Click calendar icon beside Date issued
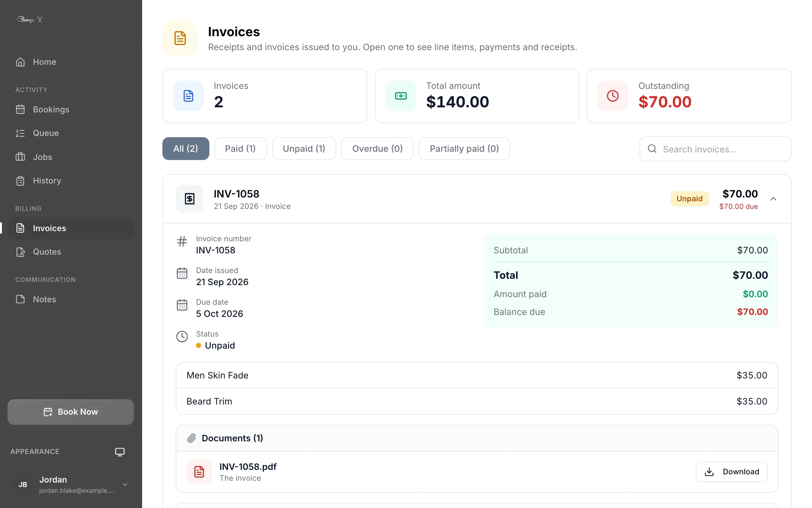This screenshot has height=508, width=812. tap(182, 273)
